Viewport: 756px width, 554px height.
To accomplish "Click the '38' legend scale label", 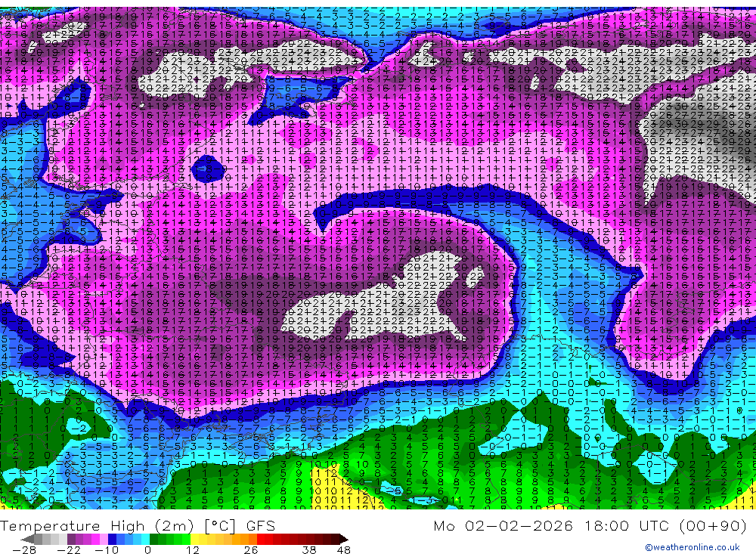I will 309,550.
